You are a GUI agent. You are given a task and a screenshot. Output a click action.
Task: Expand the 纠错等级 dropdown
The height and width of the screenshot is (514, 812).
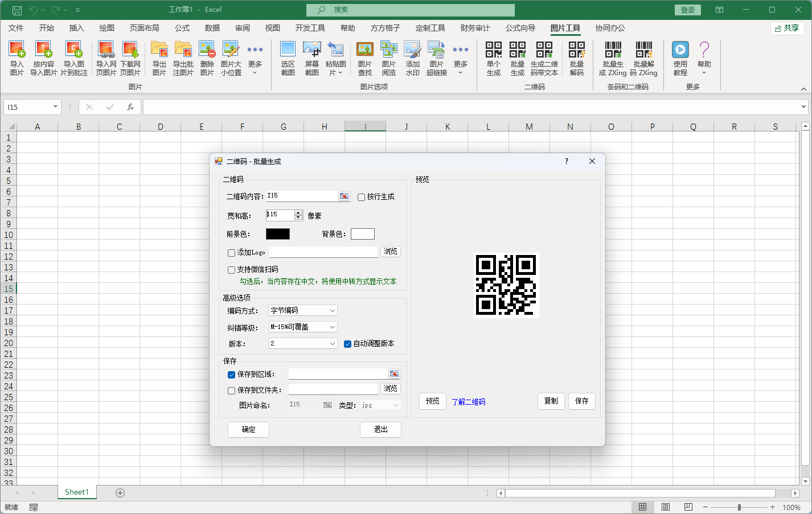(303, 327)
